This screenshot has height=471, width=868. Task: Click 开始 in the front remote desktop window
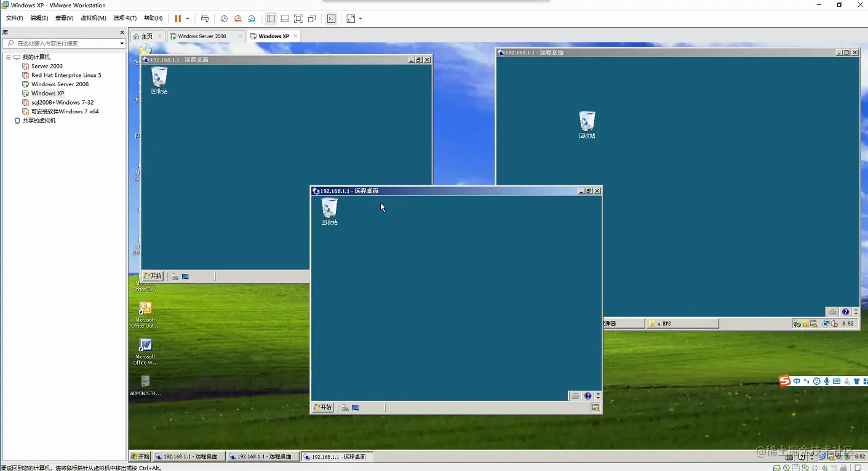[323, 408]
